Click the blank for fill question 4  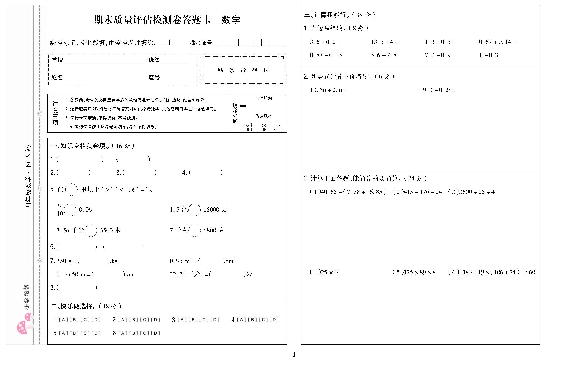206,173
